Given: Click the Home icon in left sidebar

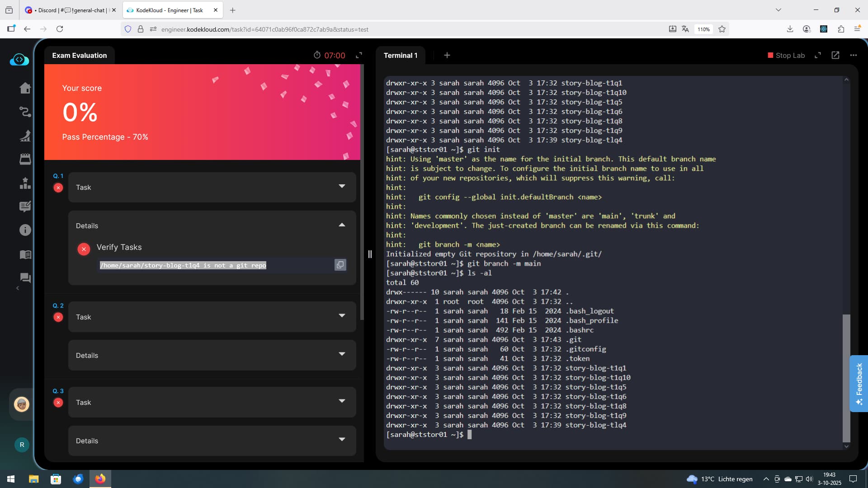Looking at the screenshot, I should point(25,88).
